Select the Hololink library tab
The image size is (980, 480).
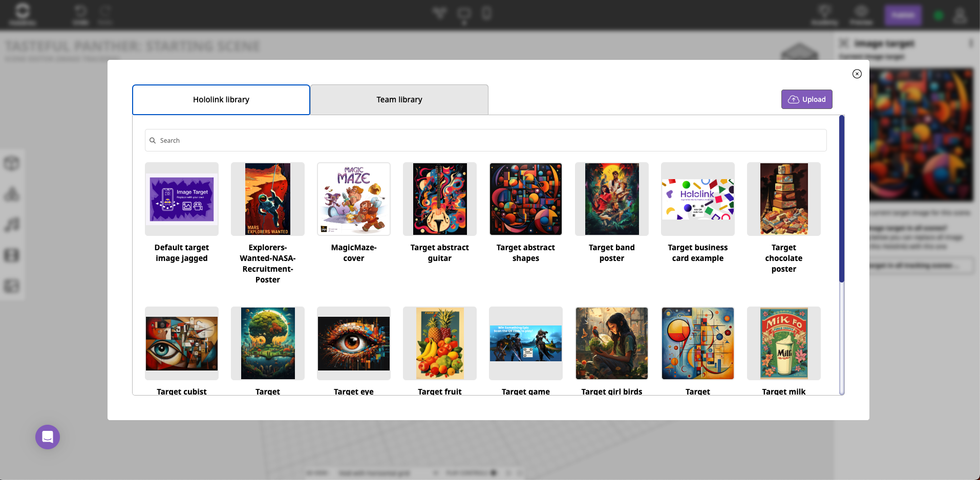pyautogui.click(x=221, y=100)
